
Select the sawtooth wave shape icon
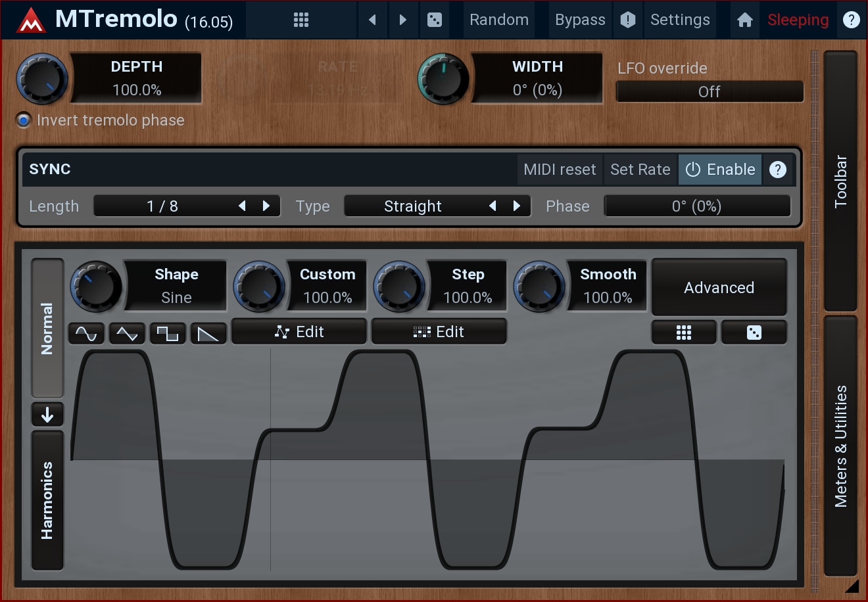(x=208, y=334)
